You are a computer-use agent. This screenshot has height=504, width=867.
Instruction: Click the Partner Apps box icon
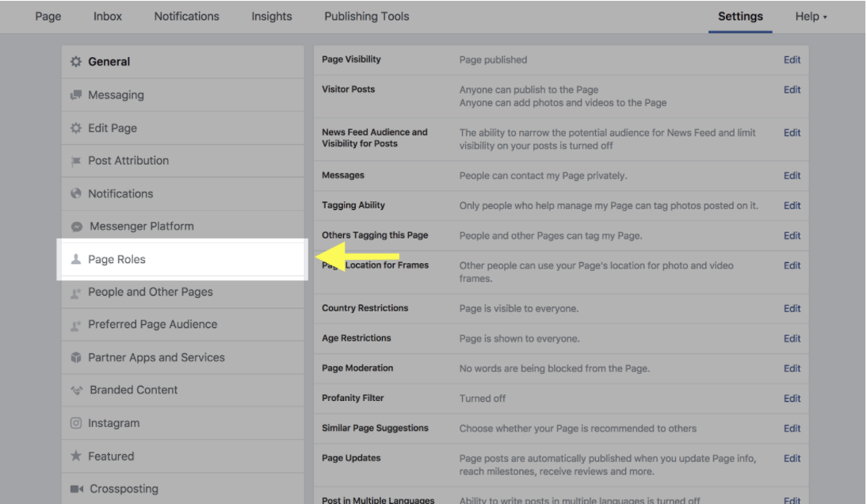coord(76,357)
